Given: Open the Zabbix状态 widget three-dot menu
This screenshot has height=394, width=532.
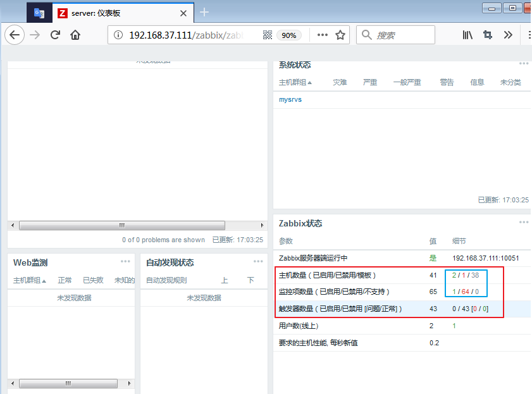Looking at the screenshot, I should (x=524, y=223).
